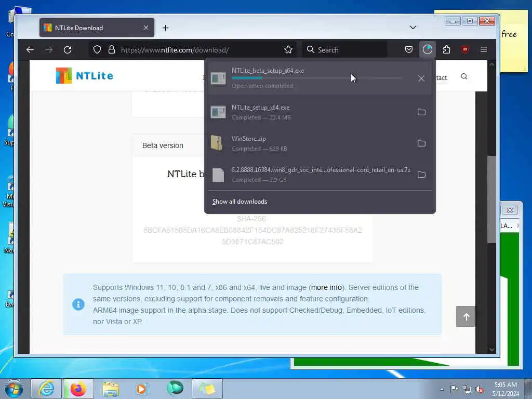This screenshot has height=399, width=532.
Task: Open Action Center flag icon
Action: click(x=454, y=389)
